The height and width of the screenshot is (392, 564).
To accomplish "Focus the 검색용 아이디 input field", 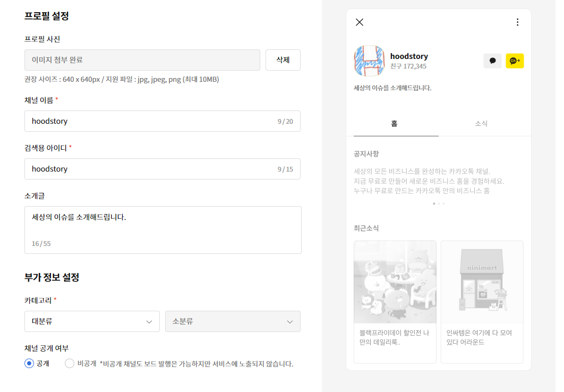I will point(162,169).
